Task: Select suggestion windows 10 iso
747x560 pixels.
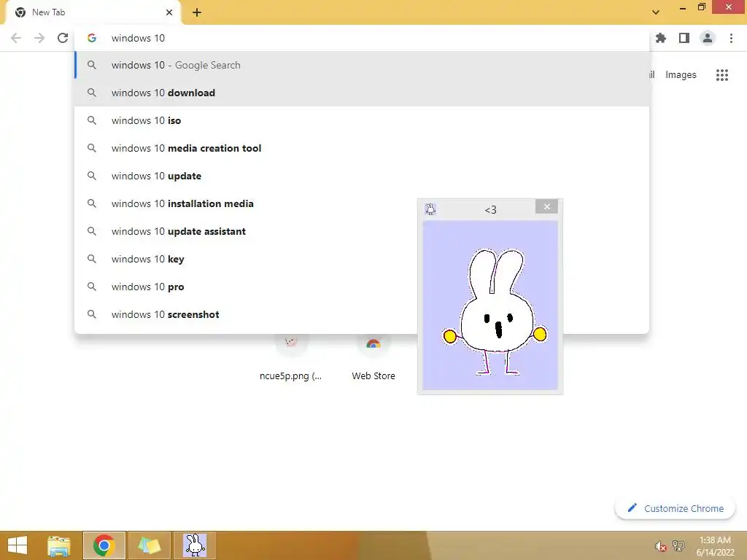Action: pyautogui.click(x=362, y=120)
